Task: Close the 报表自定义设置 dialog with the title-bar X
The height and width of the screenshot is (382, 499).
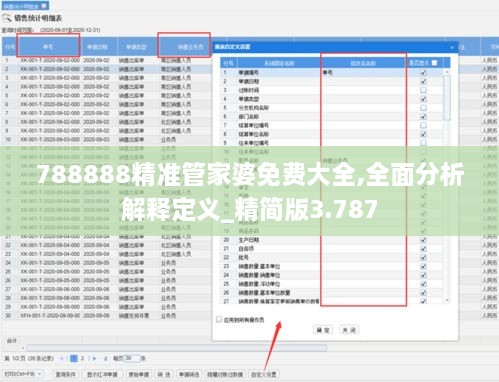Action: pyautogui.click(x=452, y=47)
